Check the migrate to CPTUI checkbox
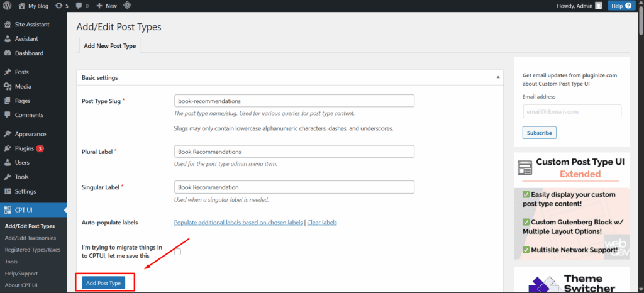 pyautogui.click(x=177, y=252)
